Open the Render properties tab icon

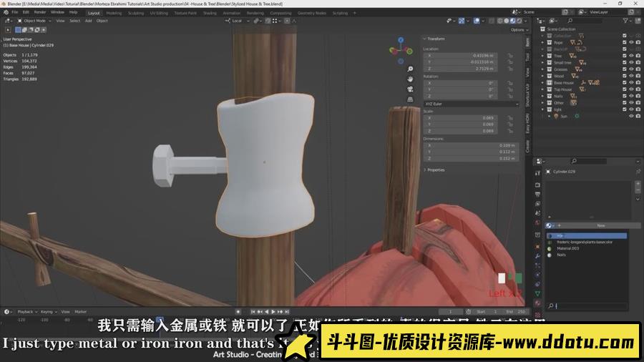pyautogui.click(x=537, y=185)
